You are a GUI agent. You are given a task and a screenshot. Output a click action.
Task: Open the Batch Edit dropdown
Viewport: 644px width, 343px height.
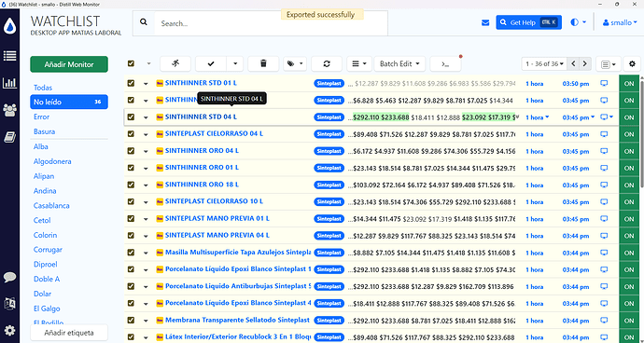399,63
